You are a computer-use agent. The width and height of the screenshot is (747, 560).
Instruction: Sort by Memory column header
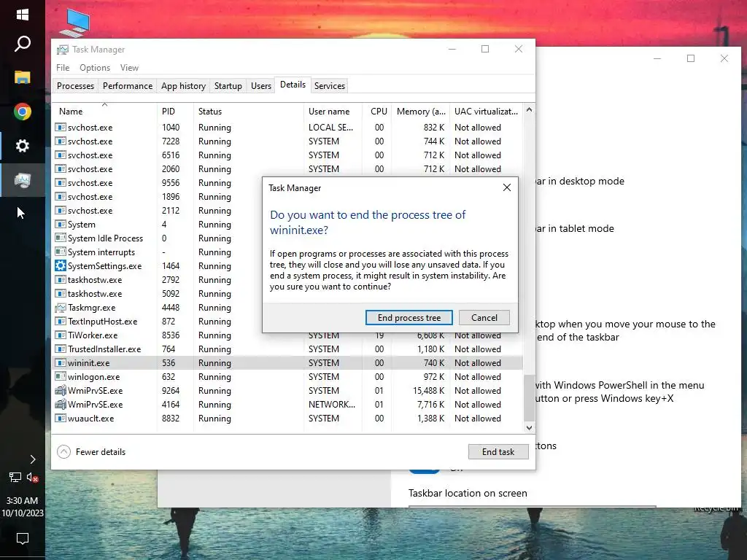click(x=421, y=112)
